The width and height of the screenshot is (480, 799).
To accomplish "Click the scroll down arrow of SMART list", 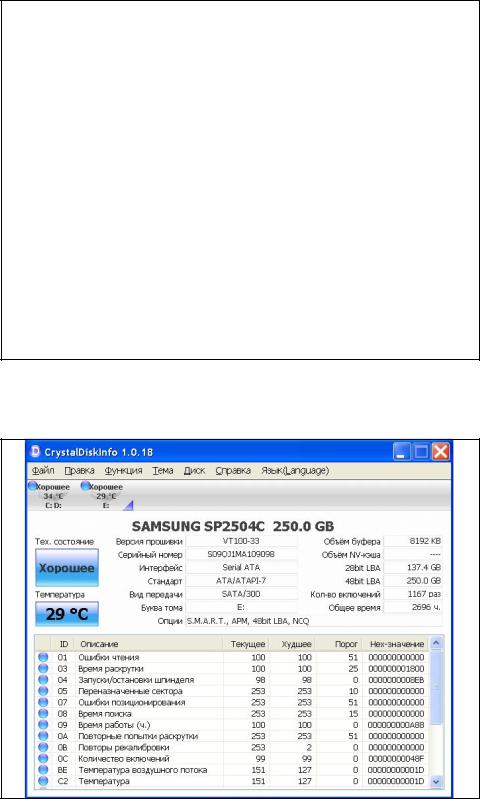I will click(x=436, y=782).
